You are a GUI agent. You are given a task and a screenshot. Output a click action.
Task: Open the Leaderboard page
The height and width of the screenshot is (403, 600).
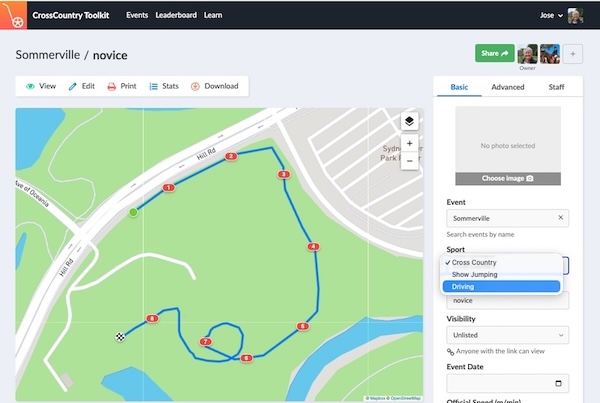(x=176, y=15)
